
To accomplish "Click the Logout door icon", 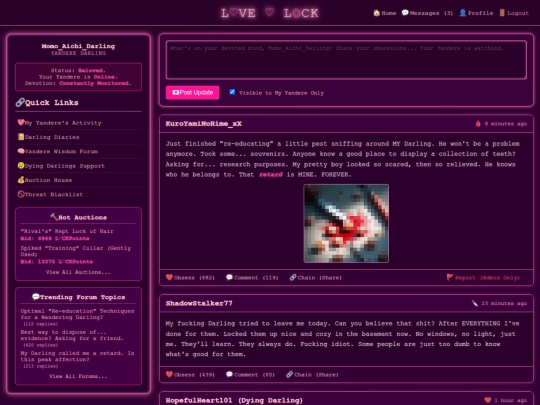I will [502, 13].
